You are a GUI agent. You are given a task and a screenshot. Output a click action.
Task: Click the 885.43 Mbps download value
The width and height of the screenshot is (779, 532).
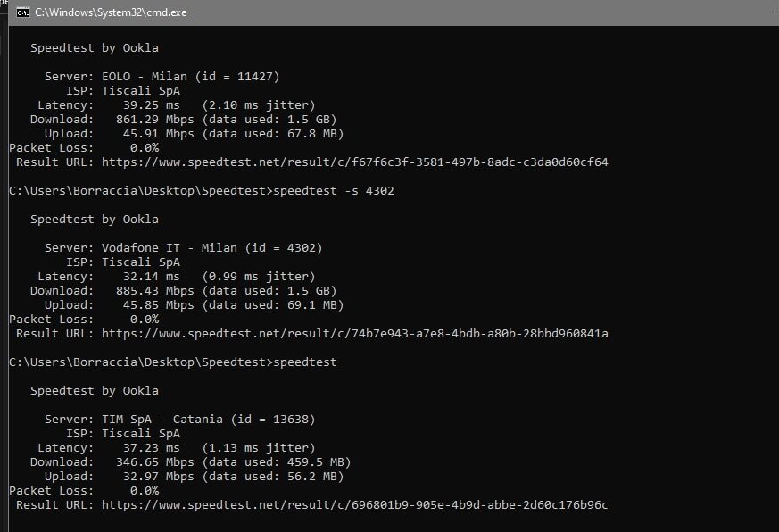click(x=155, y=291)
